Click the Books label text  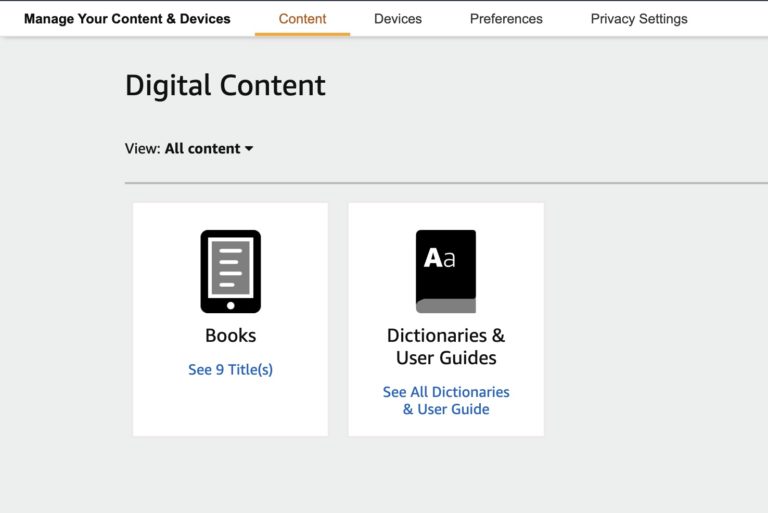click(230, 336)
